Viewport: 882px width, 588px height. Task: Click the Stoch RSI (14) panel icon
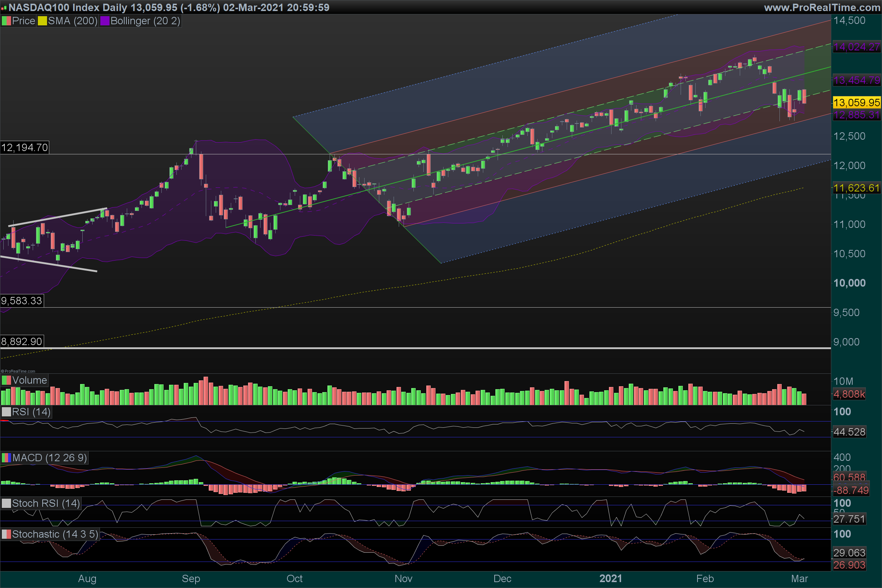tap(6, 503)
